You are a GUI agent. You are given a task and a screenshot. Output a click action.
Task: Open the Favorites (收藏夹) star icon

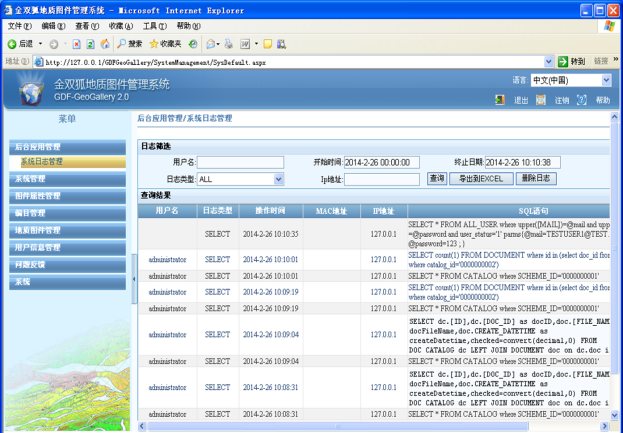(155, 44)
